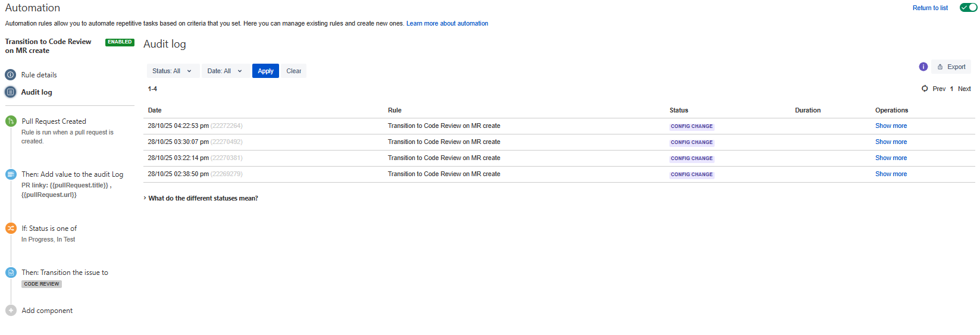Click rule title Transition to Code Review on MR create

pyautogui.click(x=48, y=46)
